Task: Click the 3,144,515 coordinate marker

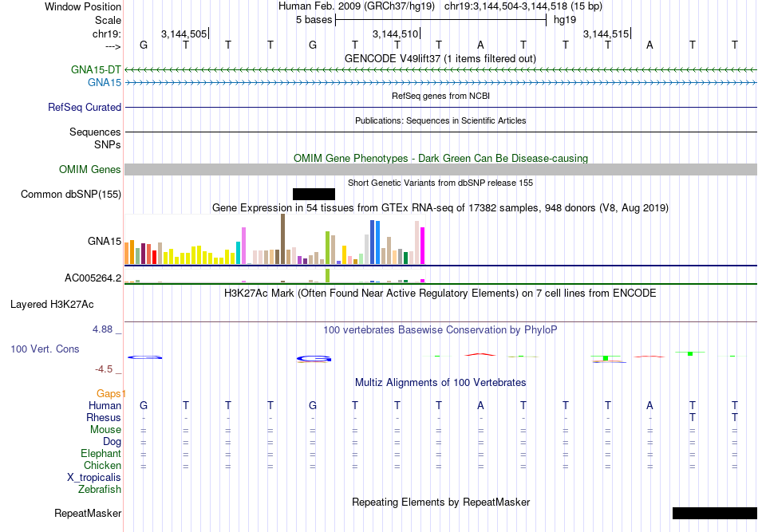Action: point(606,33)
